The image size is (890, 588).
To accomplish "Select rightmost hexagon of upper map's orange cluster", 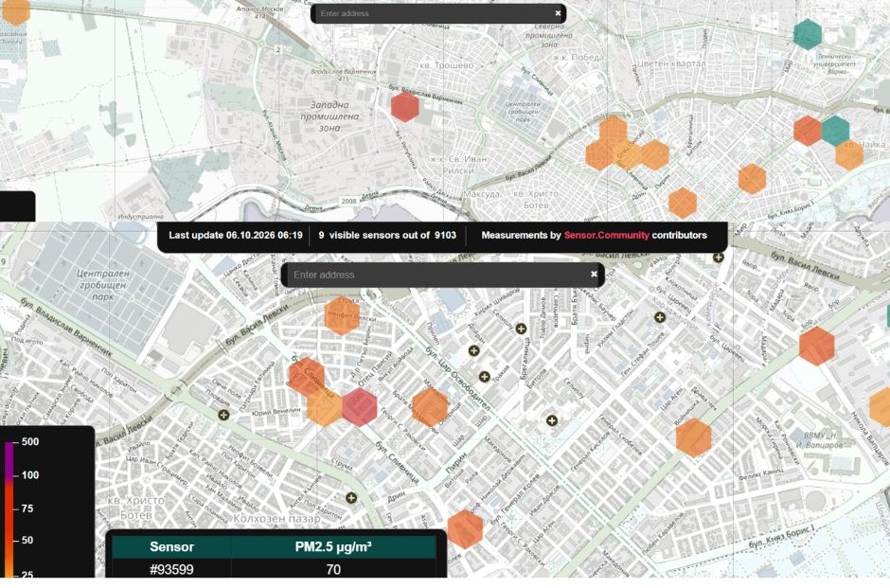I will click(x=655, y=155).
